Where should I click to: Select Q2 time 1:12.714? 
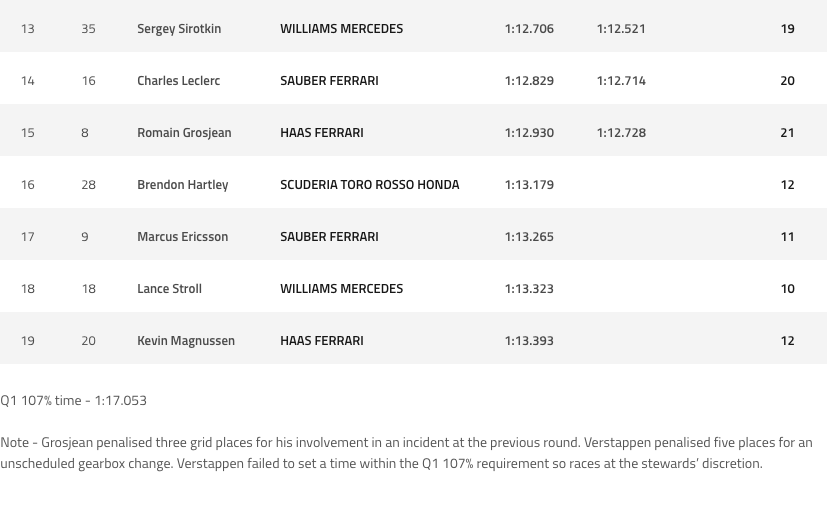[621, 80]
